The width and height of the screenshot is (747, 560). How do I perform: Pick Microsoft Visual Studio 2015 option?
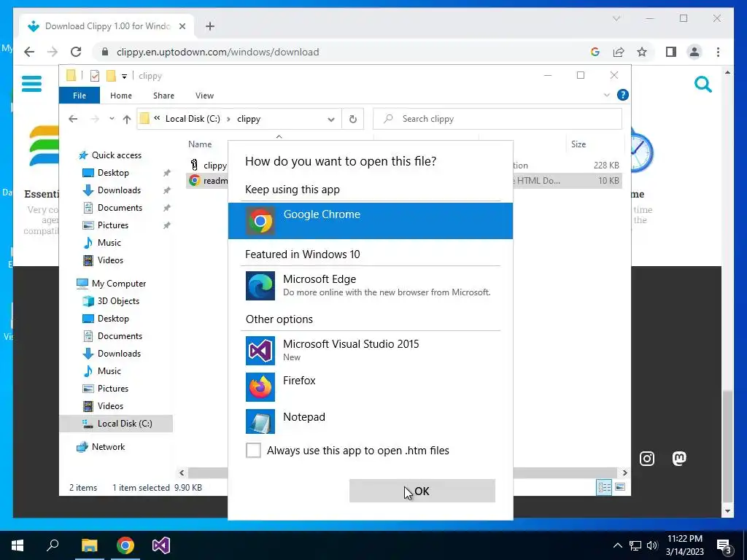tap(370, 351)
